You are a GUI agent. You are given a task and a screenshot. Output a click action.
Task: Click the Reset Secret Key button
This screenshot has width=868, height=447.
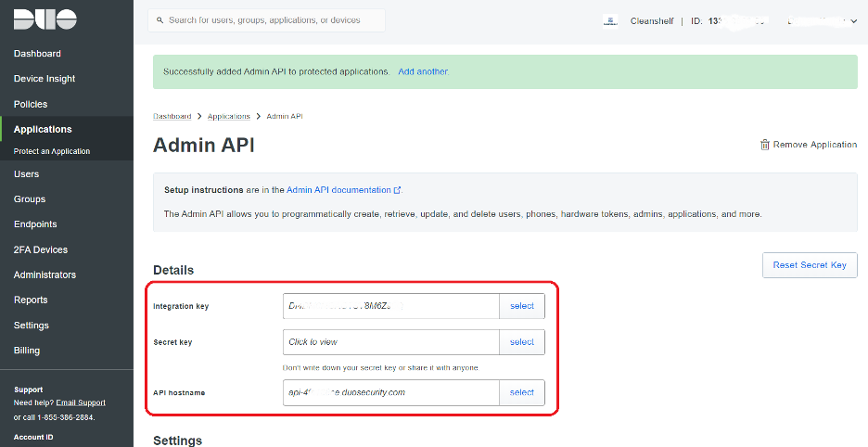(810, 265)
